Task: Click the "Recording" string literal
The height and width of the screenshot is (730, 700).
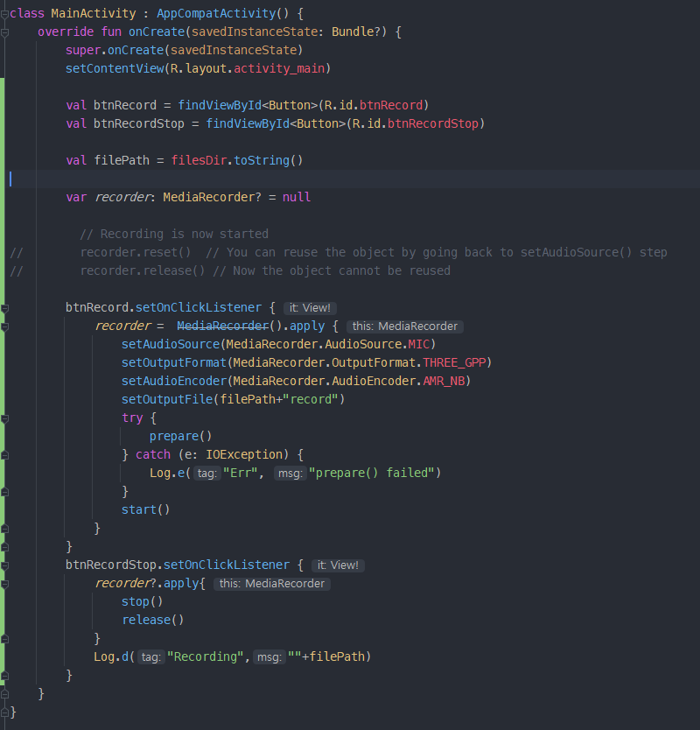Action: [x=206, y=656]
